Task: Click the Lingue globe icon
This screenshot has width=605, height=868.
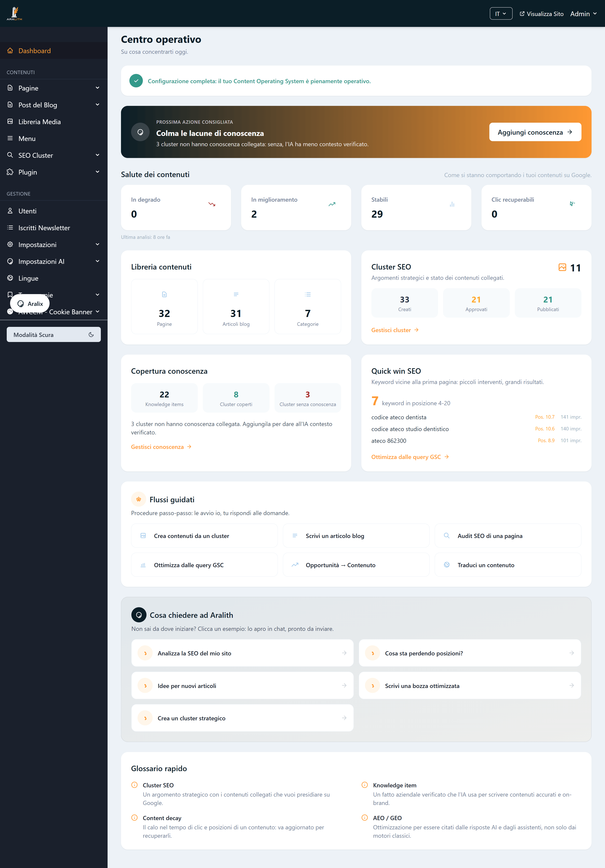Action: click(x=10, y=278)
